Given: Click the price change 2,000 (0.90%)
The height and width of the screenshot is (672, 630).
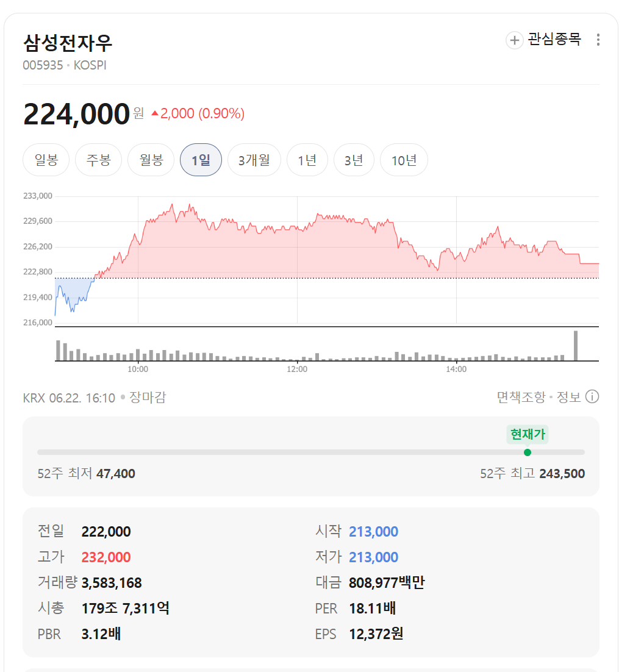Looking at the screenshot, I should (198, 113).
